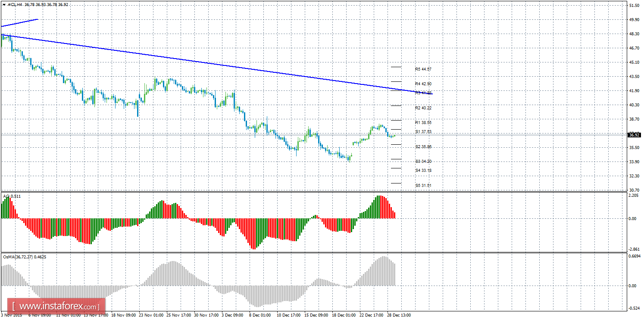The image size is (644, 320).
Task: Click the 33.90 price scale value
Action: (x=634, y=162)
